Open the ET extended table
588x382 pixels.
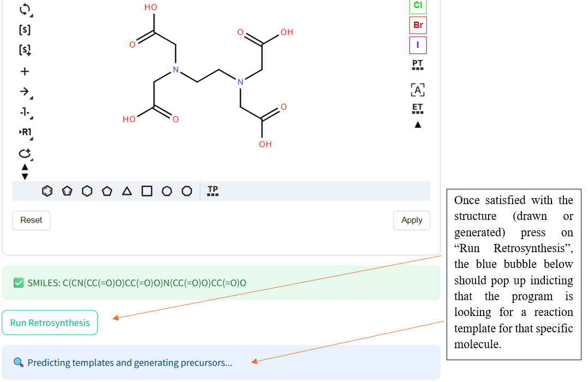[417, 109]
